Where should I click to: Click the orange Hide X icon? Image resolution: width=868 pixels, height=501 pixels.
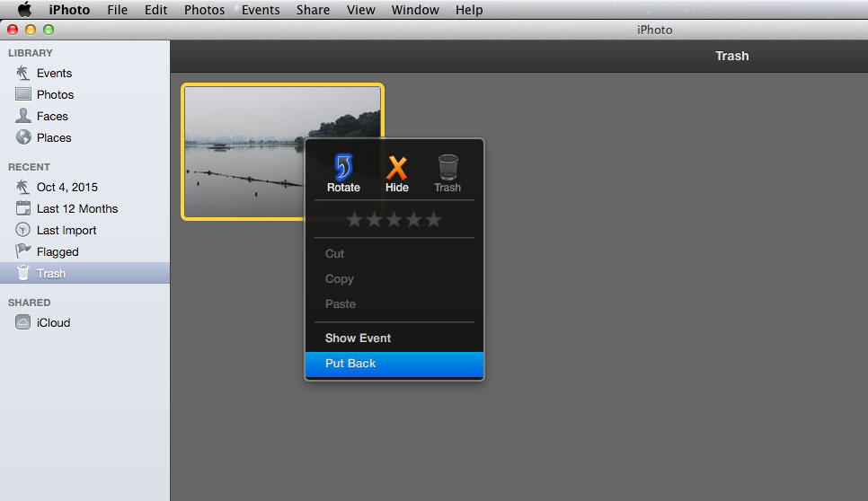click(396, 168)
